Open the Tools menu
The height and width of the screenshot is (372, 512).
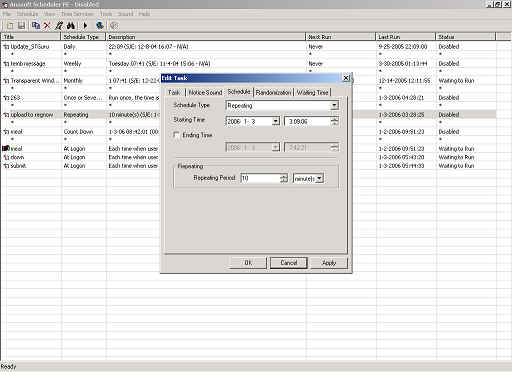106,14
